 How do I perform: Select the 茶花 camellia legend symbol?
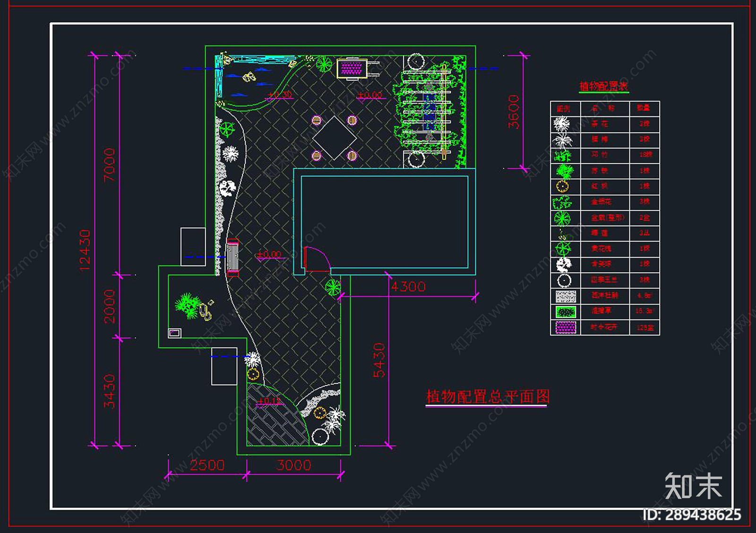coord(562,124)
